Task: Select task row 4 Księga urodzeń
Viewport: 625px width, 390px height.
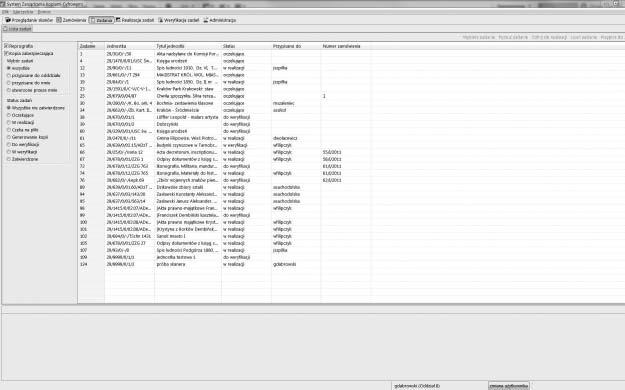Action: (x=351, y=61)
